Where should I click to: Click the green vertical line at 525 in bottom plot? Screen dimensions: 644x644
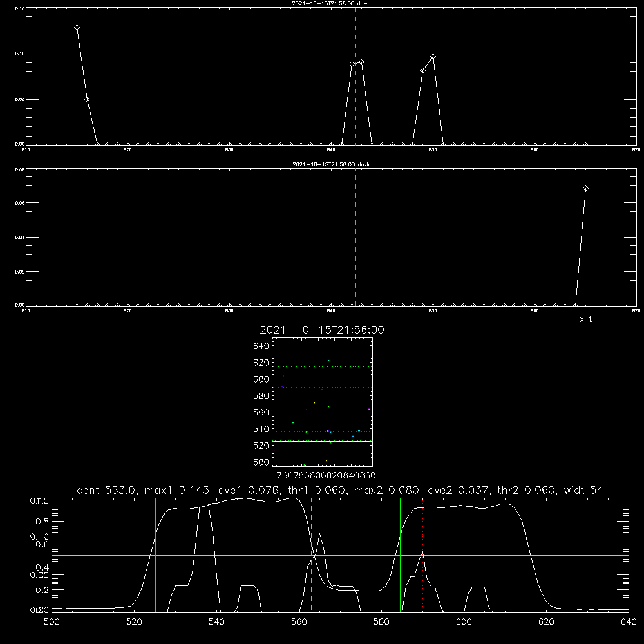tap(155, 555)
